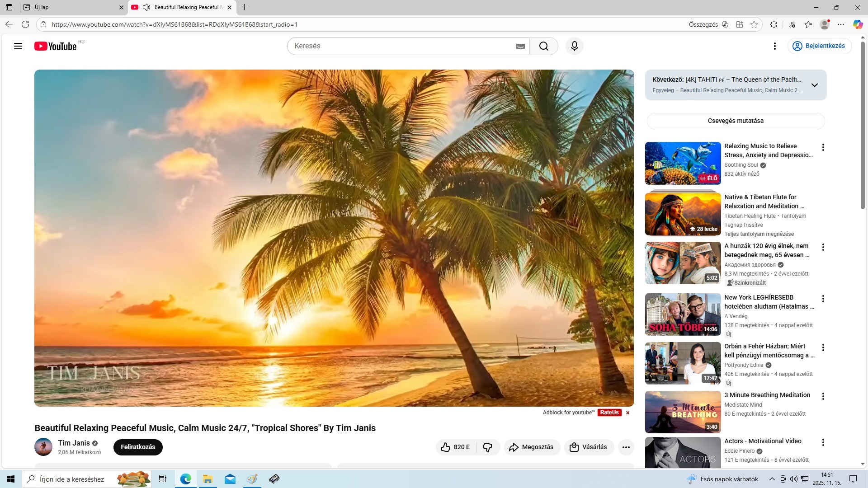This screenshot has height=488, width=868.
Task: Open options menu for Relaxing Music video
Action: (x=823, y=147)
